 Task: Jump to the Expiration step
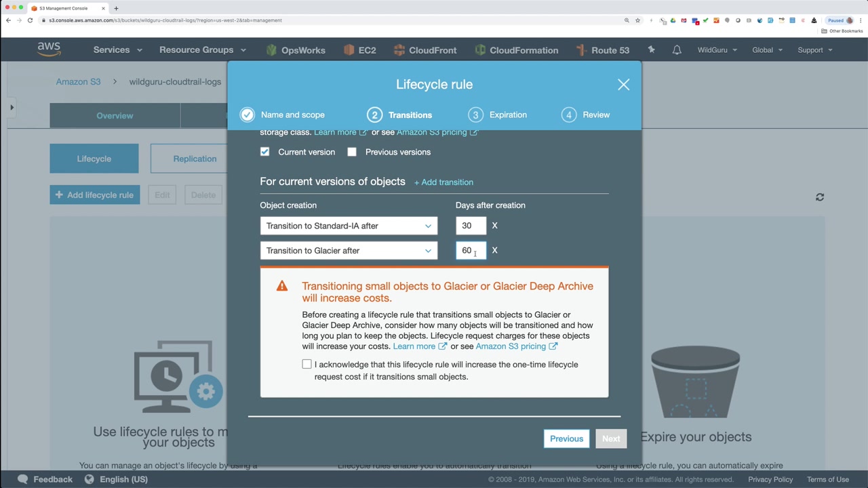click(497, 115)
